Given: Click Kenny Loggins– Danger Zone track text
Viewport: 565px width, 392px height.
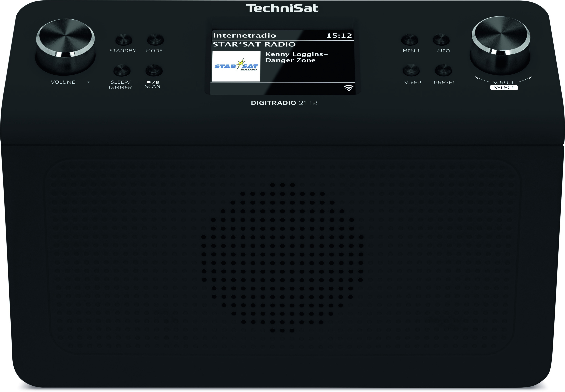Looking at the screenshot, I should point(296,57).
